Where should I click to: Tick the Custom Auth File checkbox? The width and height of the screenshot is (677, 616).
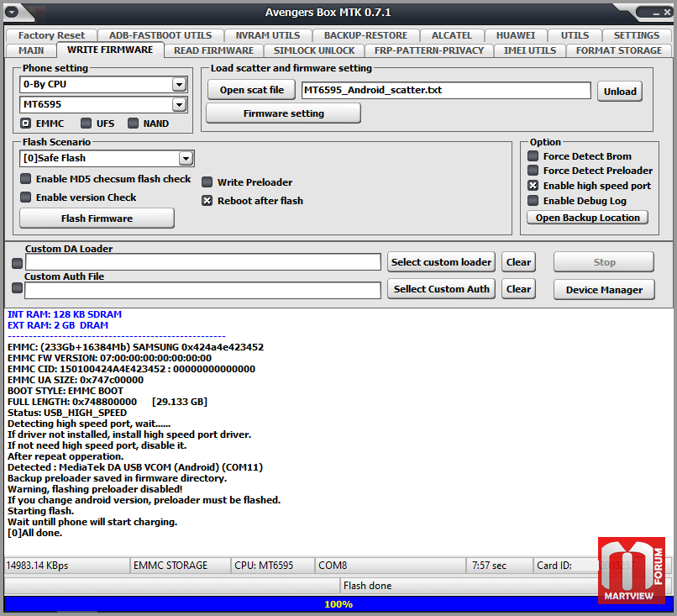18,287
